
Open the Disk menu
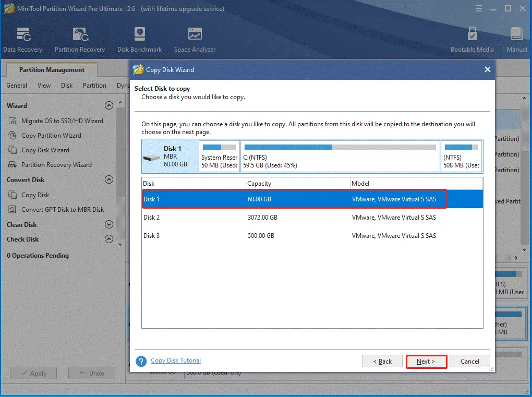click(66, 85)
